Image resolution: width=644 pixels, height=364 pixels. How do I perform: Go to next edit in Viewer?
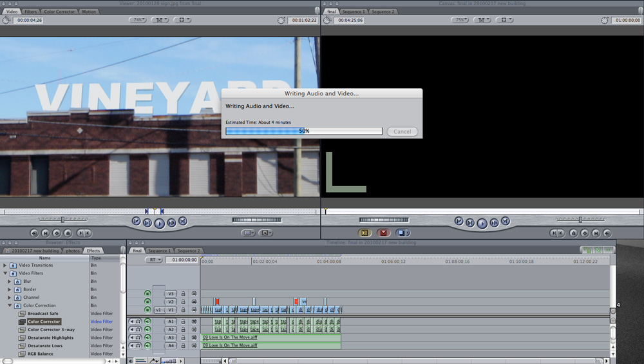(x=183, y=221)
